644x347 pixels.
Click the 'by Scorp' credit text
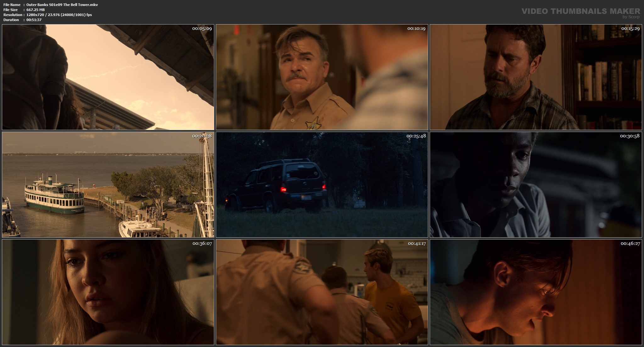coord(630,17)
